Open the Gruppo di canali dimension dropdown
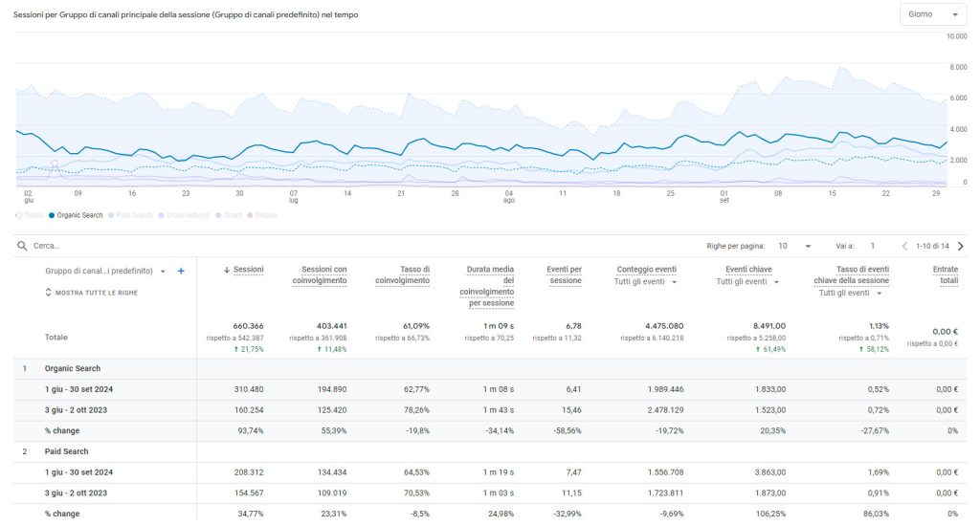The height and width of the screenshot is (526, 980). tap(105, 271)
